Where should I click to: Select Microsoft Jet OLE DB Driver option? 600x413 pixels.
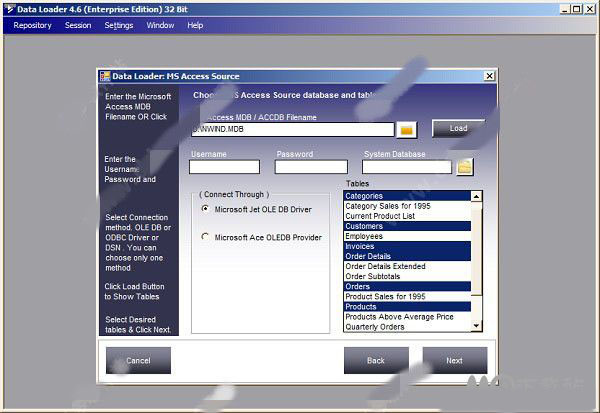(206, 209)
